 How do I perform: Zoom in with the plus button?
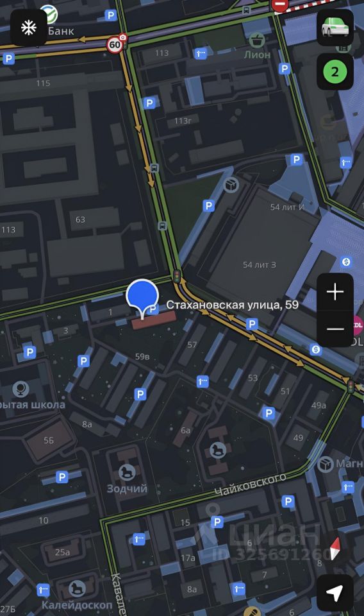point(335,292)
